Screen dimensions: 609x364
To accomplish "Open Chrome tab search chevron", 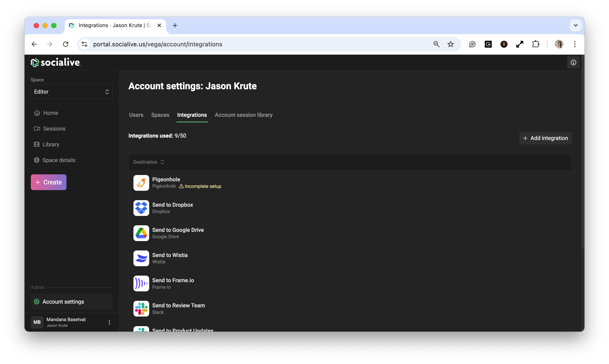I will coord(575,25).
